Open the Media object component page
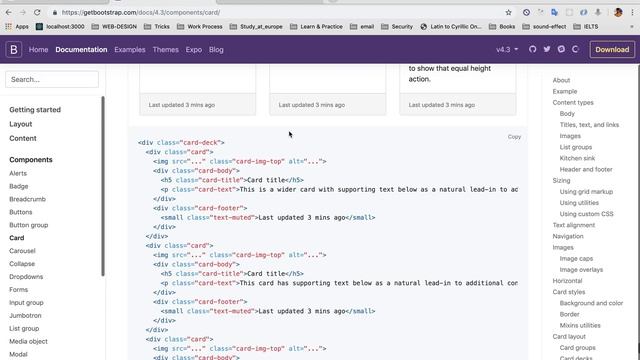 pos(29,342)
